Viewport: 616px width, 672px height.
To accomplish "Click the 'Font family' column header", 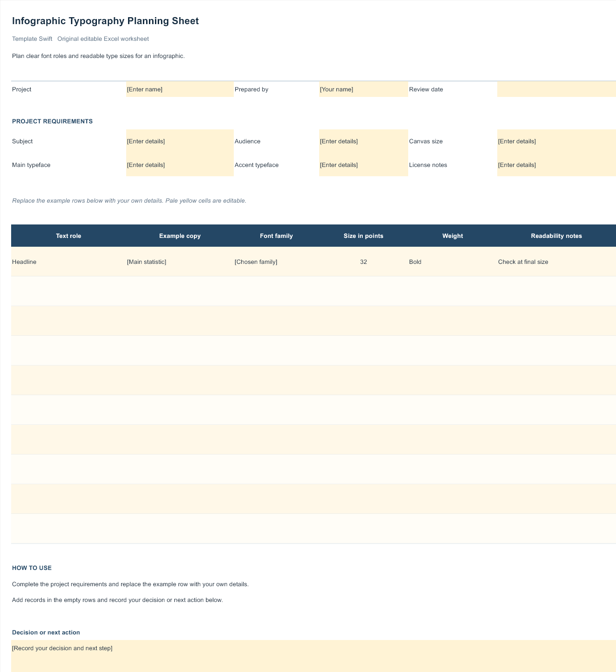I will click(276, 236).
